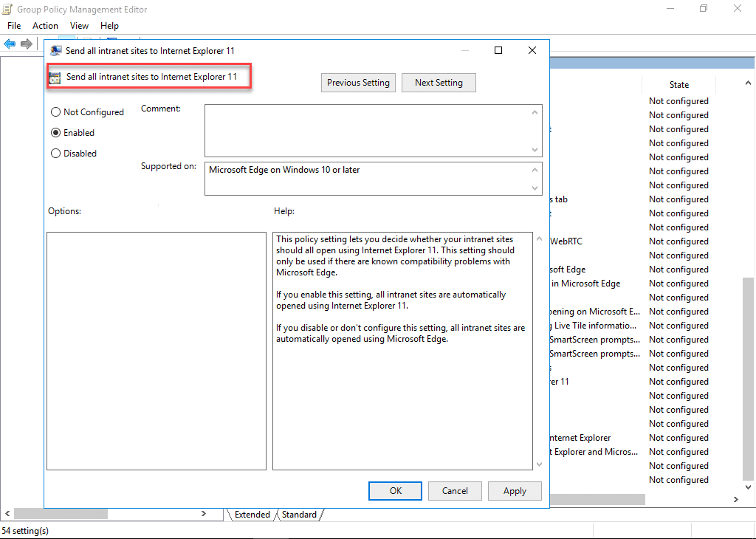Open the File menu
The width and height of the screenshot is (756, 539).
pyautogui.click(x=14, y=26)
